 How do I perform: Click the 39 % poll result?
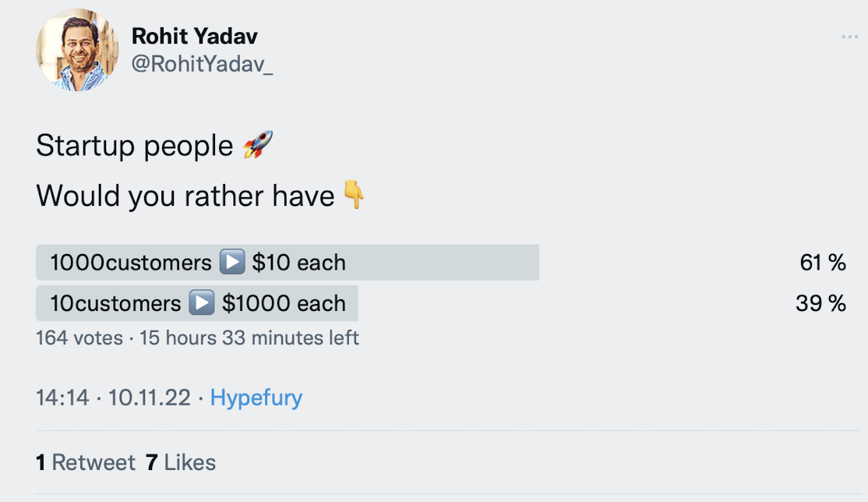[820, 303]
